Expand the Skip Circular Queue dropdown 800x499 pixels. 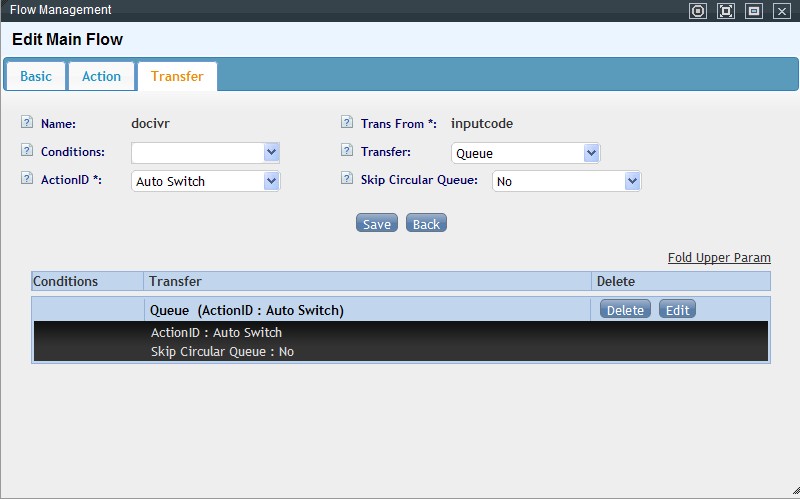pos(631,181)
